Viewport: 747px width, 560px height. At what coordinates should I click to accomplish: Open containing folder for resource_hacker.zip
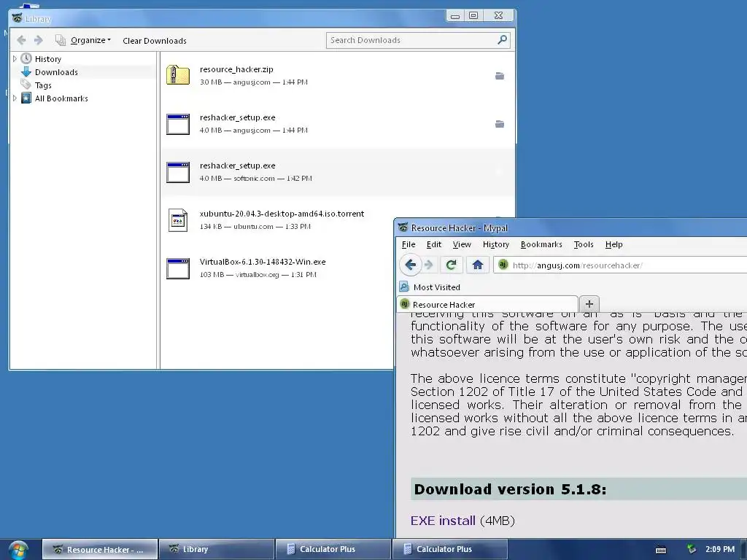499,76
